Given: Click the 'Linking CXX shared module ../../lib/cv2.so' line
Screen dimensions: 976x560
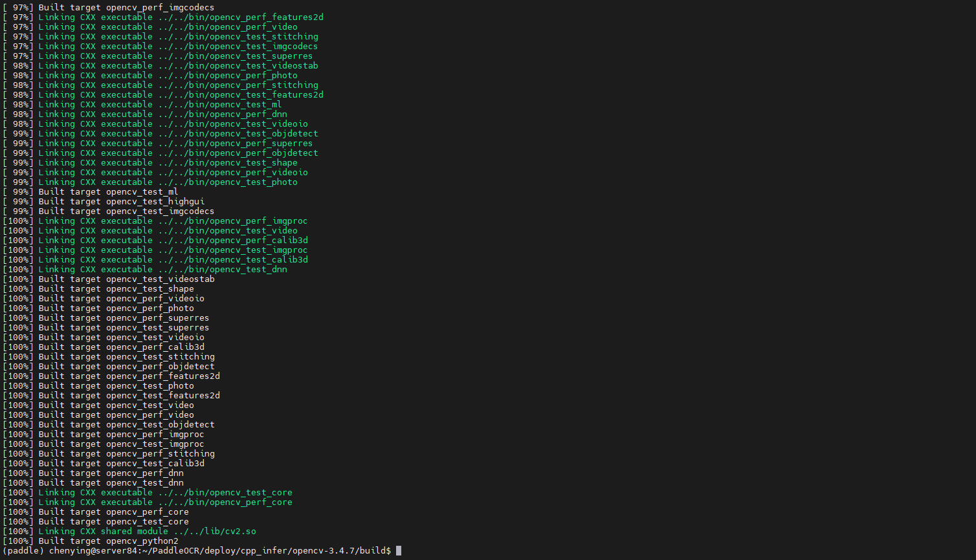Looking at the screenshot, I should click(129, 532).
